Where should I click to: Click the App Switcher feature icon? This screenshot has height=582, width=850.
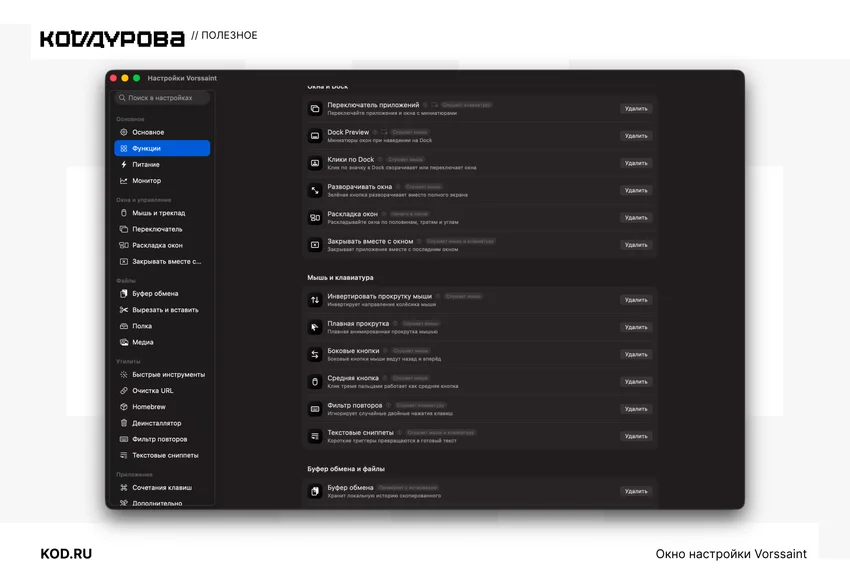(315, 108)
